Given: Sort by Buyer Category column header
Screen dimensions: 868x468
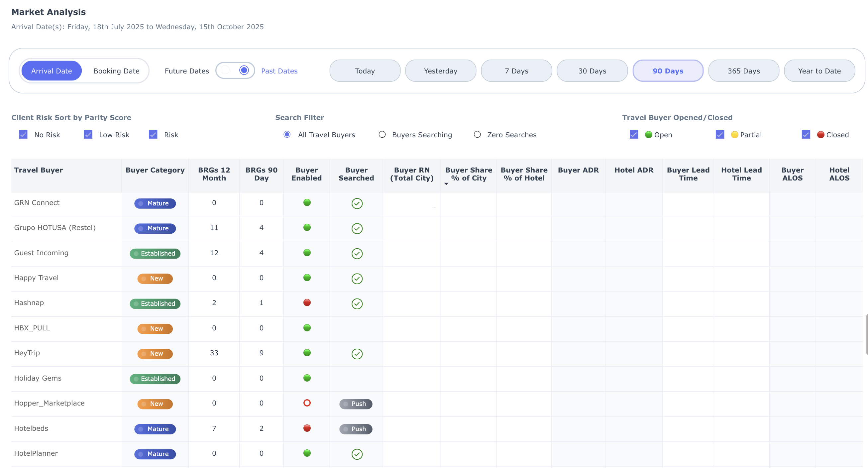Looking at the screenshot, I should pos(155,170).
